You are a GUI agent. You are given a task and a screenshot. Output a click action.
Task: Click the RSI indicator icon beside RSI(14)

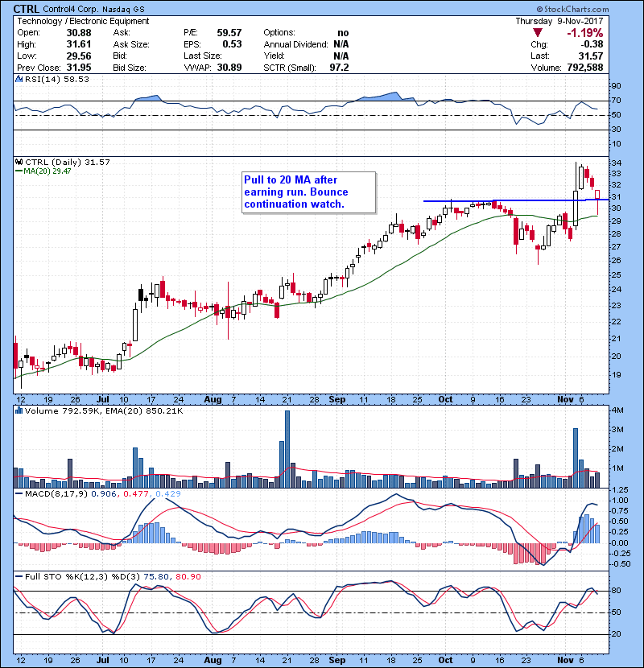pos(19,79)
